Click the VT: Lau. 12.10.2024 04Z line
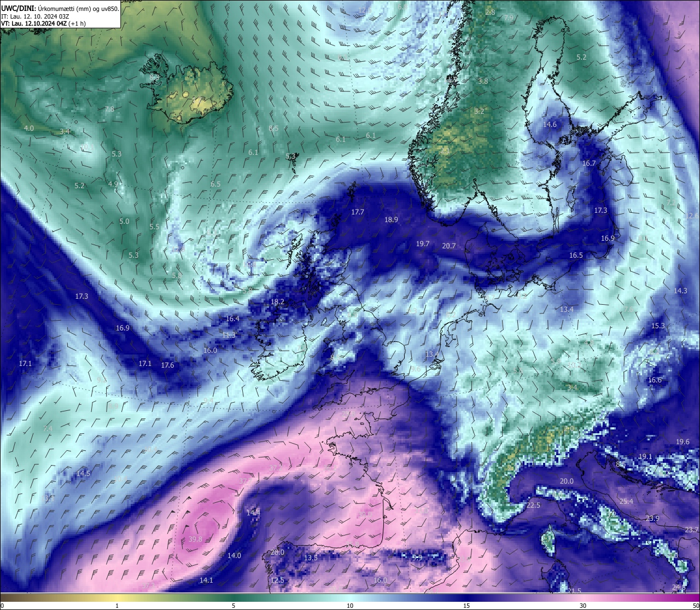The image size is (700, 610). coord(43,24)
